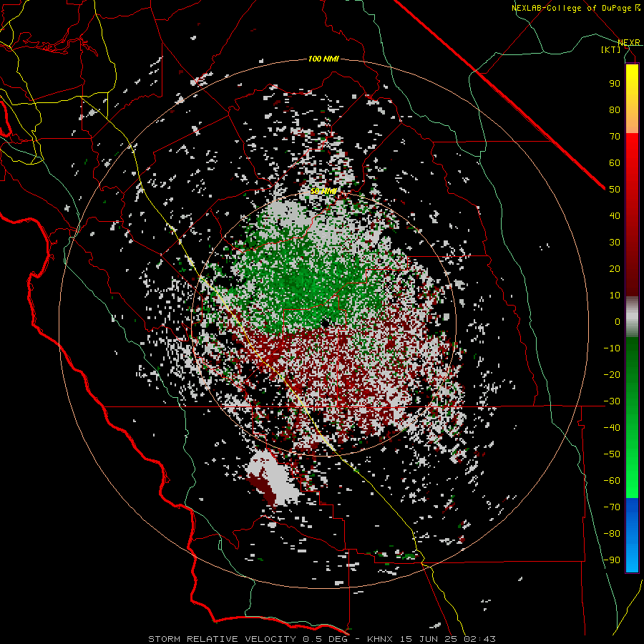Click the "KHNX" radar station identifier
The width and height of the screenshot is (644, 644).
pos(380,639)
